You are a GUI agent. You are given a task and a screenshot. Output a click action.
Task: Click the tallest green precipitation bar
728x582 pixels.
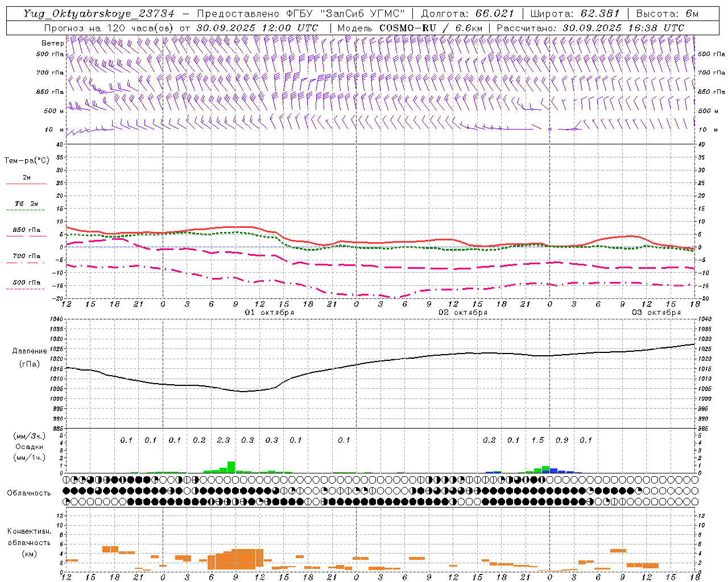point(231,467)
